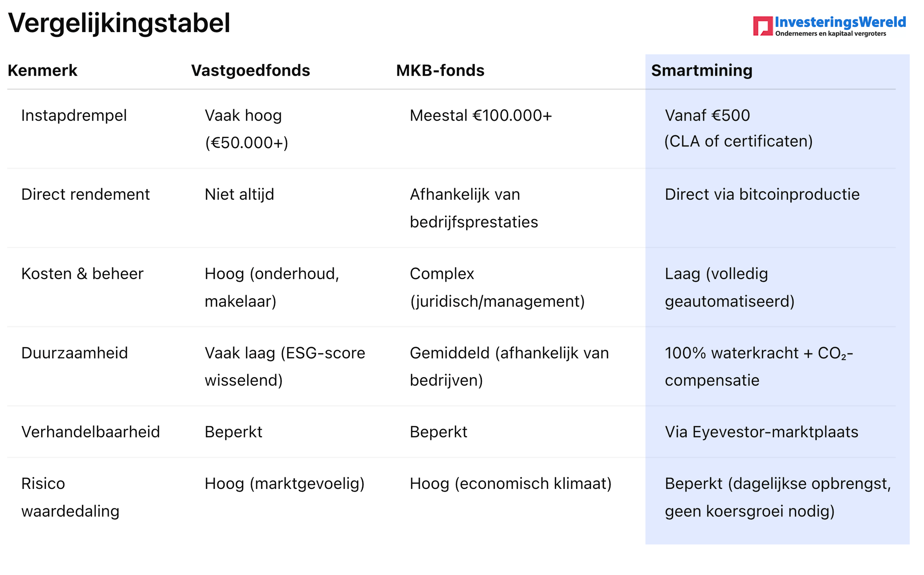
Task: Click 'Via Eyevestor-marktplaats' cell
Action: pyautogui.click(x=761, y=432)
